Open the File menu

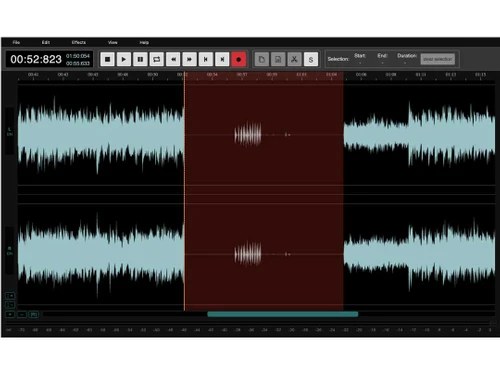click(x=16, y=42)
